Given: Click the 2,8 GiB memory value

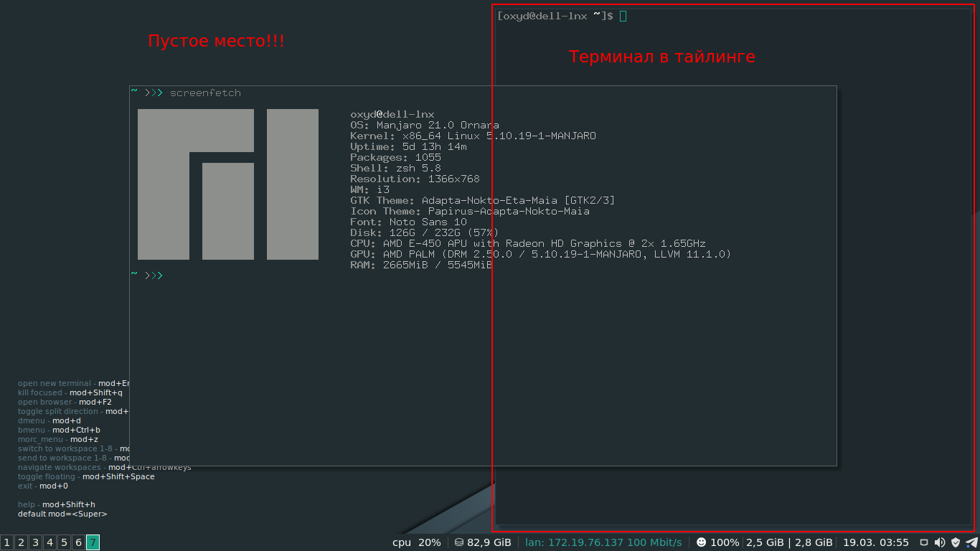Looking at the screenshot, I should pos(814,542).
